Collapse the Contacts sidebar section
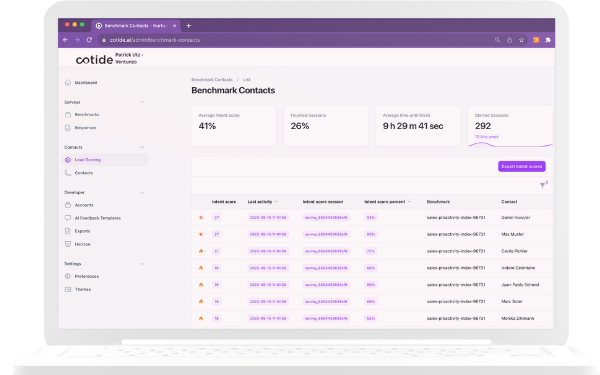The width and height of the screenshot is (600, 375). [142, 147]
